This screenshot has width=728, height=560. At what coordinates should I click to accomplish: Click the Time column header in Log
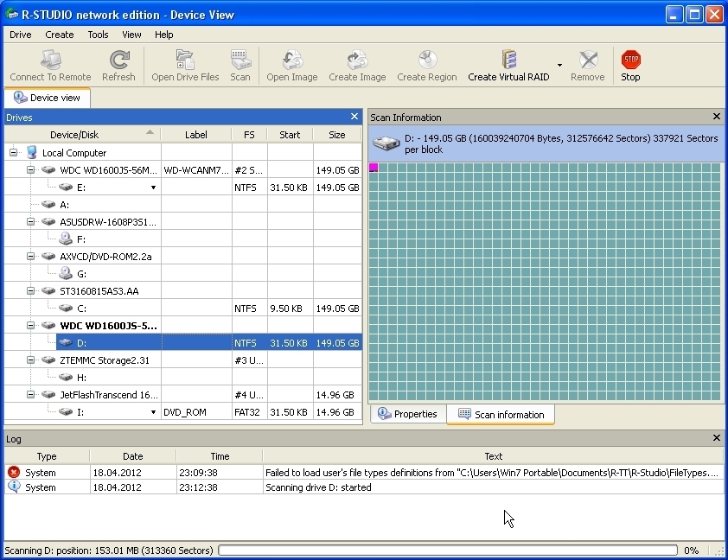point(220,456)
